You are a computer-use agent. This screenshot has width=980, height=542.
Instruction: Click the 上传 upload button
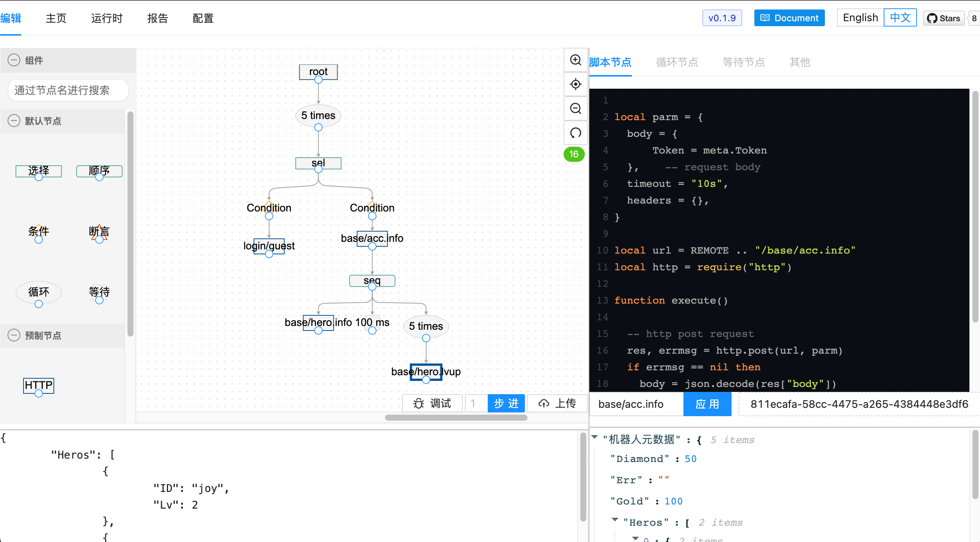[558, 403]
